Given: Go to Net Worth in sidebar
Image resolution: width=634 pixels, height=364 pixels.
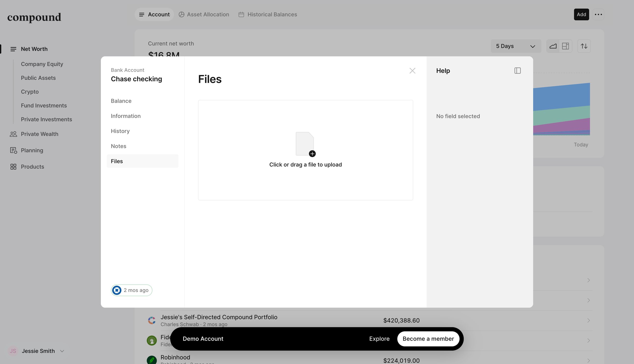Looking at the screenshot, I should [34, 49].
